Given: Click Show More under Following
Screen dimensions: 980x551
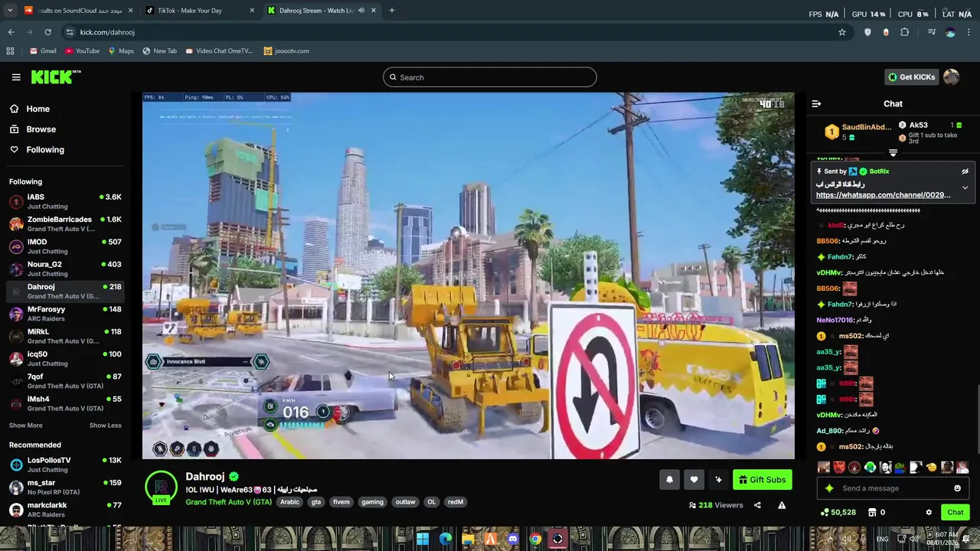Looking at the screenshot, I should click(x=26, y=425).
